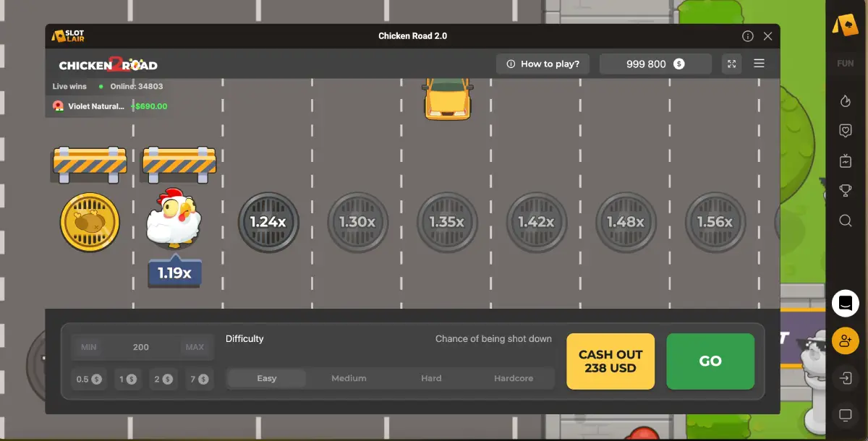Image resolution: width=868 pixels, height=441 pixels.
Task: Choose the Hard difficulty level
Action: pyautogui.click(x=430, y=378)
